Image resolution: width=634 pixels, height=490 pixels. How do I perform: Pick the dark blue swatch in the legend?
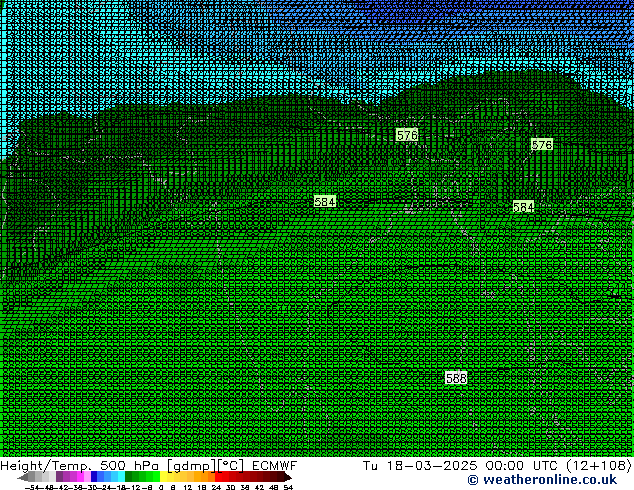(94, 477)
